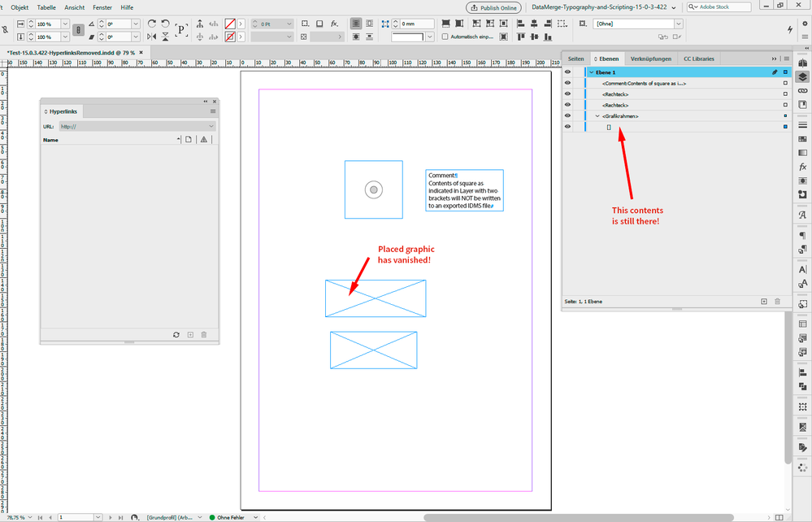Viewport: 812px width, 522px height.
Task: Enable the Automatisch einpassen checkbox
Action: click(x=445, y=37)
